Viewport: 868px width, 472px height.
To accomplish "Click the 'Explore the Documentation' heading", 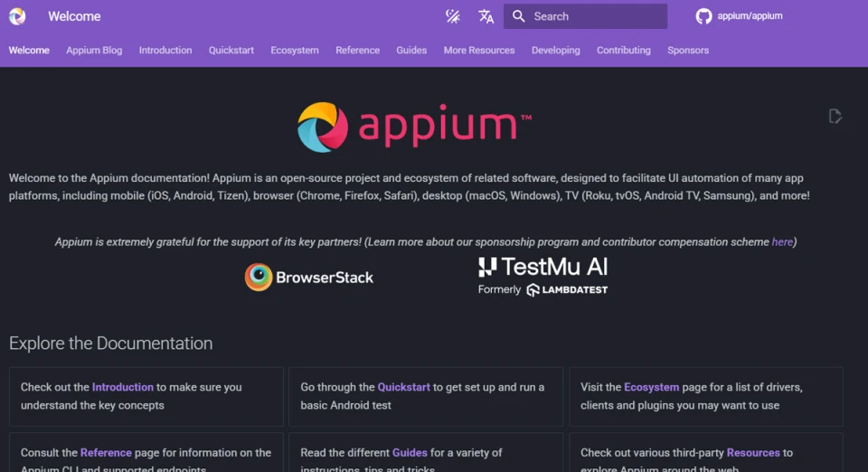I will click(110, 343).
